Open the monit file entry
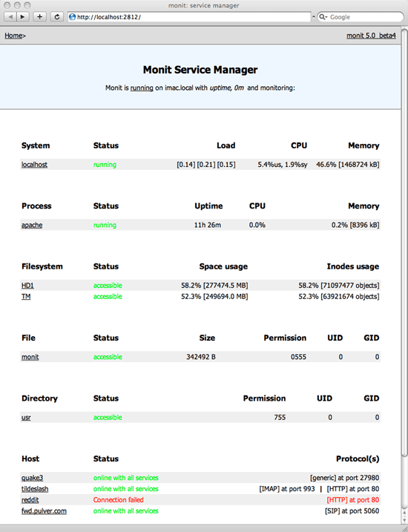408x532 pixels. [30, 357]
